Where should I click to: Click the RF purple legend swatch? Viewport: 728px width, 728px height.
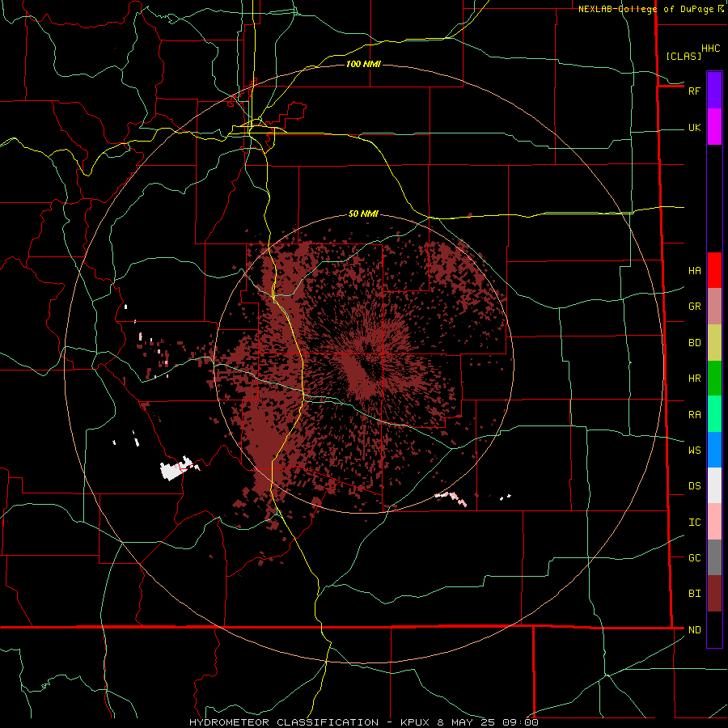click(714, 91)
